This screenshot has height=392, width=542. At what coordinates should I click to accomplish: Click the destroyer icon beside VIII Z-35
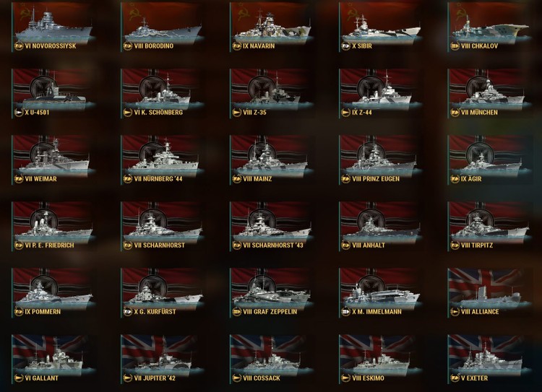tap(237, 113)
